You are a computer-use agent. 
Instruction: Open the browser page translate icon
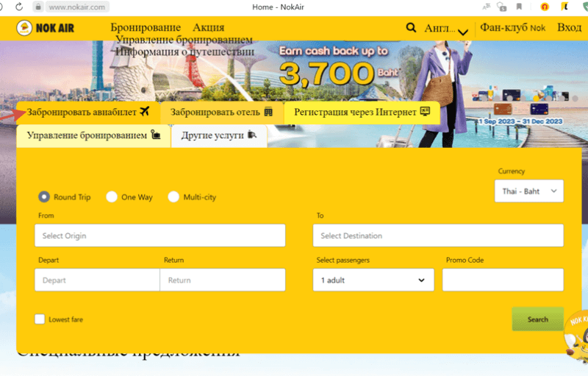487,7
